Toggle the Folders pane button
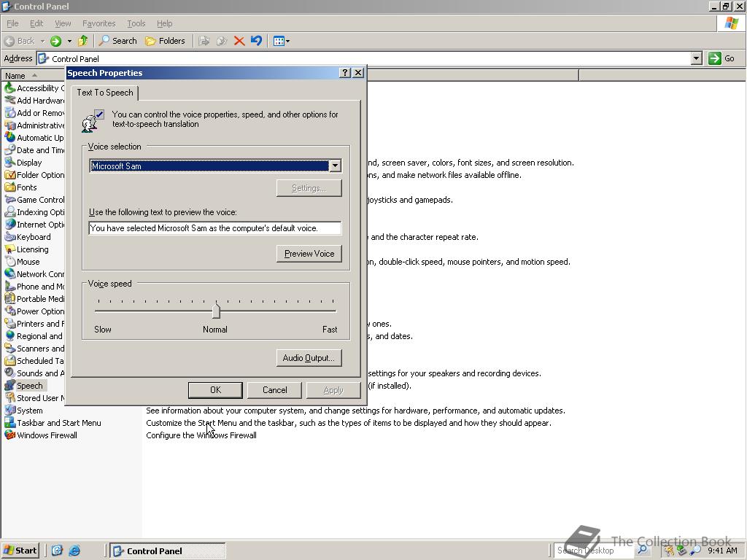Viewport: 747px width, 560px height. tap(166, 41)
